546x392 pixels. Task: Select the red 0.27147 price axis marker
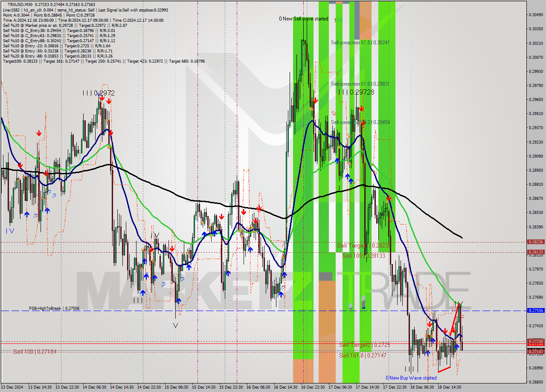536,352
